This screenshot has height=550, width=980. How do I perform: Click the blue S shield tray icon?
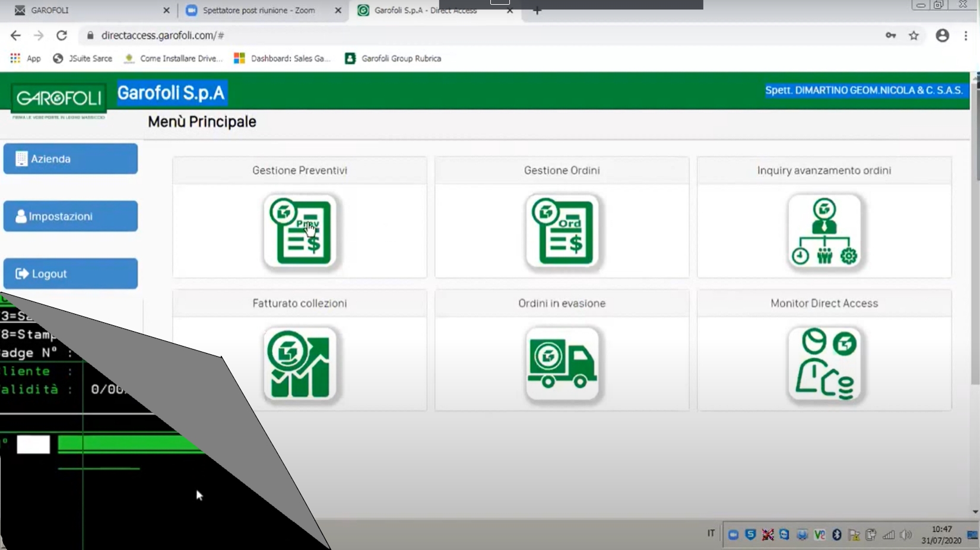[x=751, y=535]
